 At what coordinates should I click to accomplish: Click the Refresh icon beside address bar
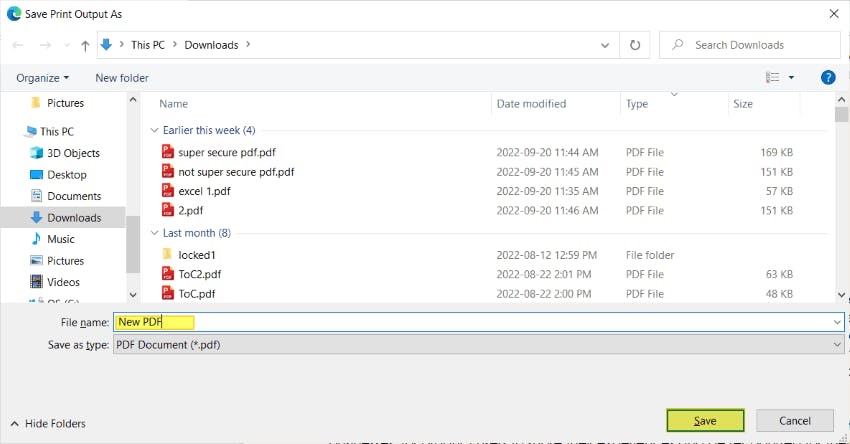point(634,45)
